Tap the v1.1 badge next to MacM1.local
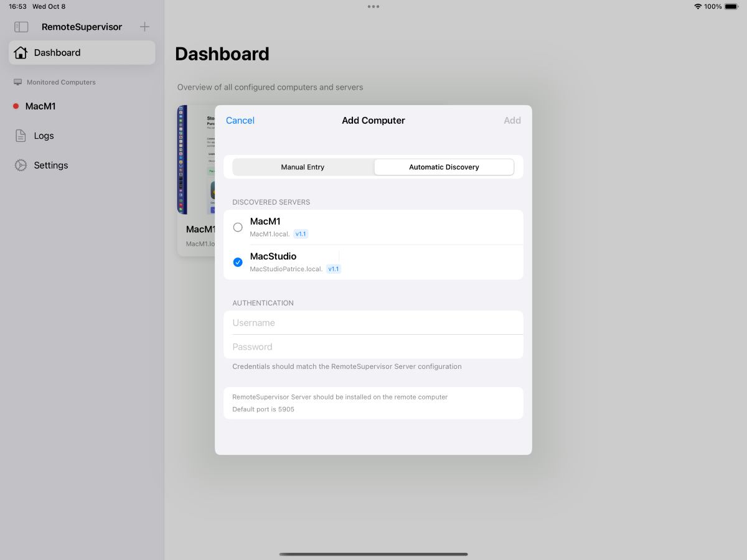The image size is (747, 560). click(x=301, y=235)
